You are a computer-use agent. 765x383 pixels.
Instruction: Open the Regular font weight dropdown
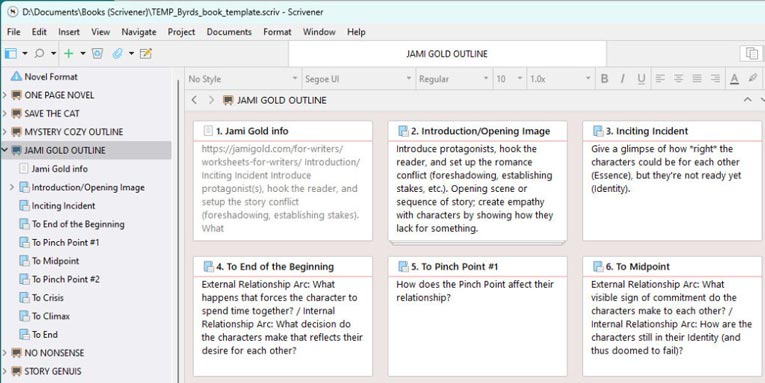point(453,79)
